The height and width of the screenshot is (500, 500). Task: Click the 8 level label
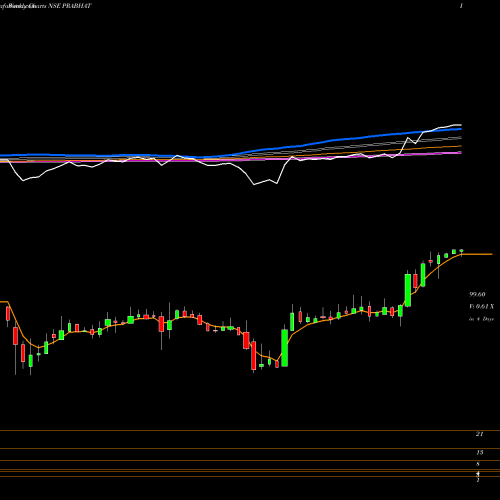coord(478,464)
